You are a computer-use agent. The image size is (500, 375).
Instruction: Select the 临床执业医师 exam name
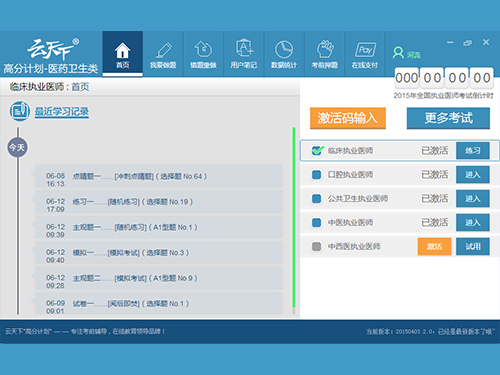pos(350,151)
